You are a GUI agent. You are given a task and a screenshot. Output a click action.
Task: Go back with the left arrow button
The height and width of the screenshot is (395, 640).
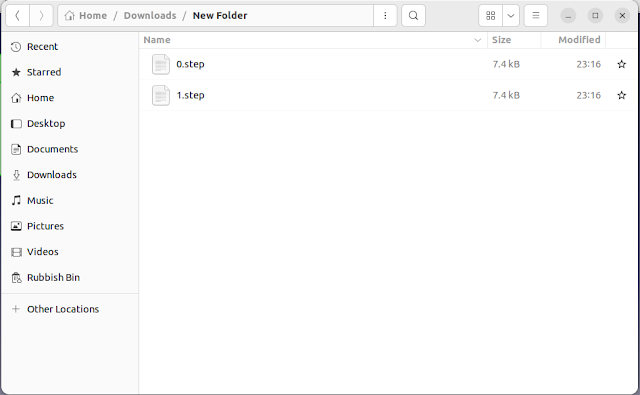point(18,16)
